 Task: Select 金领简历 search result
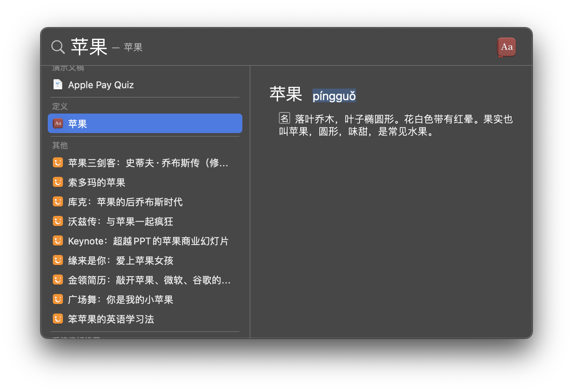(149, 280)
